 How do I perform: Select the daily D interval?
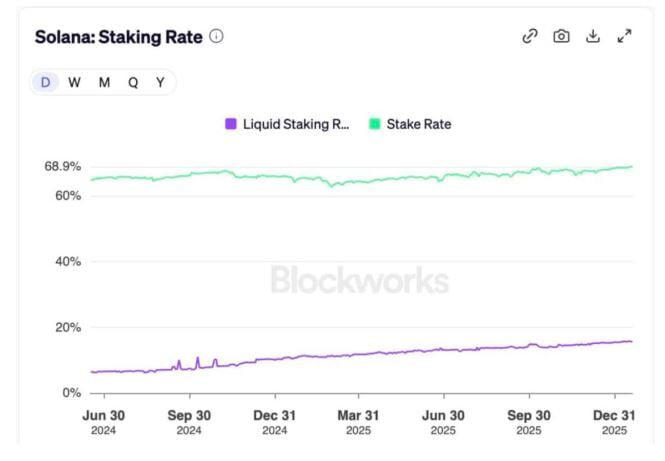coord(45,83)
